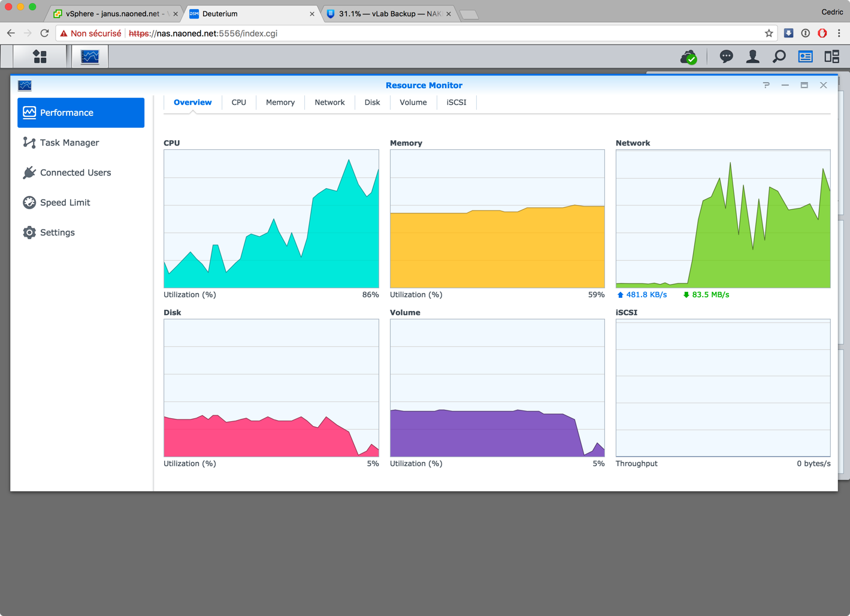Open the pilot view layout icon
Image resolution: width=850 pixels, height=616 pixels.
coord(831,56)
